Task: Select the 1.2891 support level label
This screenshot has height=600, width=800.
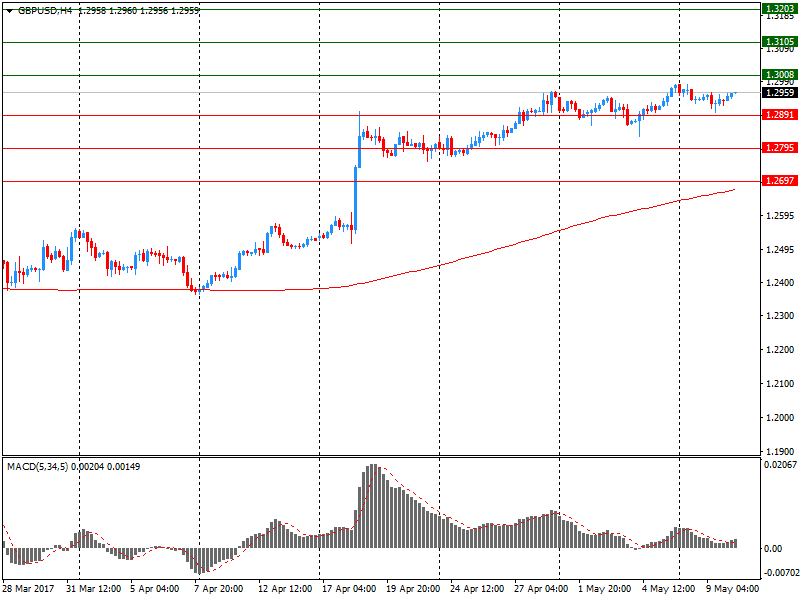Action: coord(780,114)
